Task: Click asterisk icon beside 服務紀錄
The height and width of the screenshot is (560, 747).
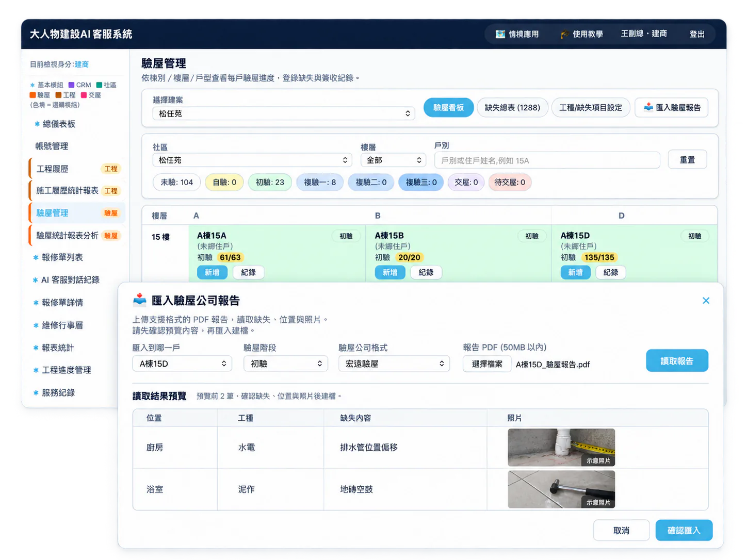Action: coord(36,393)
